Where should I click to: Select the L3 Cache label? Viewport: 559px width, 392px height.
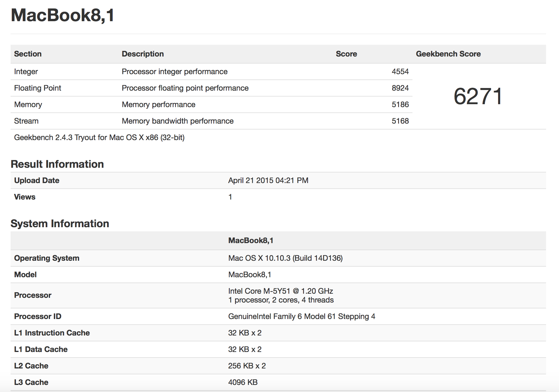pyautogui.click(x=31, y=382)
